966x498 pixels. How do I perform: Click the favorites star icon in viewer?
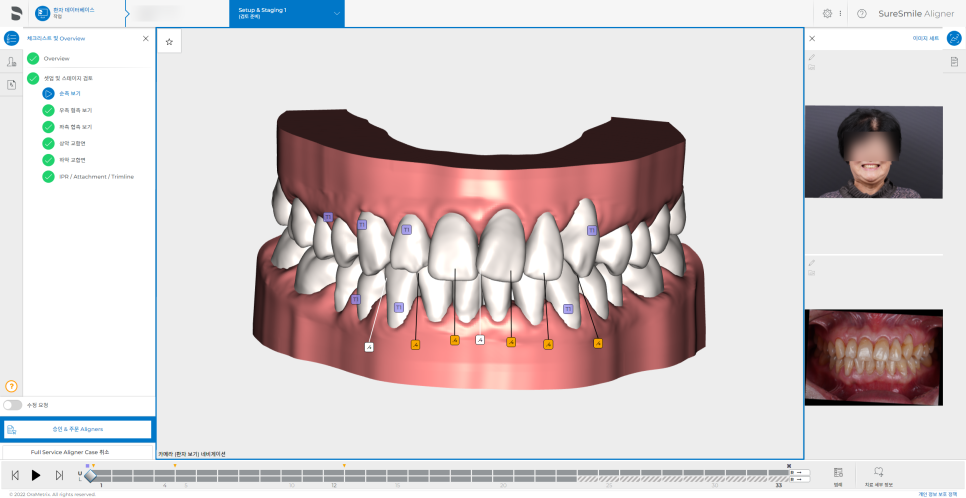169,42
